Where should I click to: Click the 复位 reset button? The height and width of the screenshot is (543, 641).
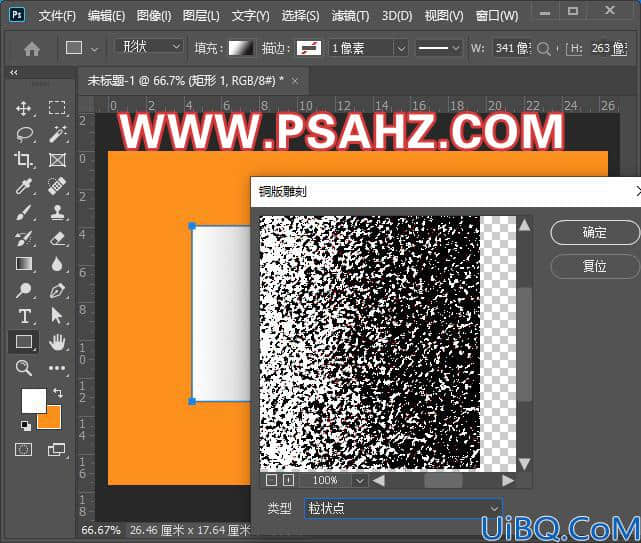point(595,266)
